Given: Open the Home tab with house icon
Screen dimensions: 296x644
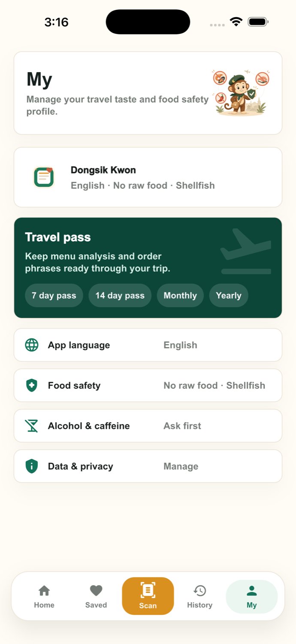Looking at the screenshot, I should [x=44, y=596].
